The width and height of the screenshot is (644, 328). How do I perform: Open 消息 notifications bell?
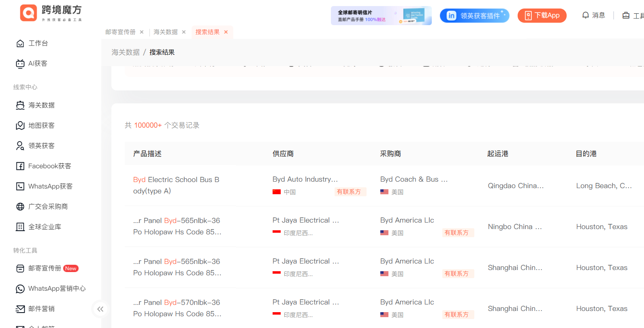coord(593,15)
